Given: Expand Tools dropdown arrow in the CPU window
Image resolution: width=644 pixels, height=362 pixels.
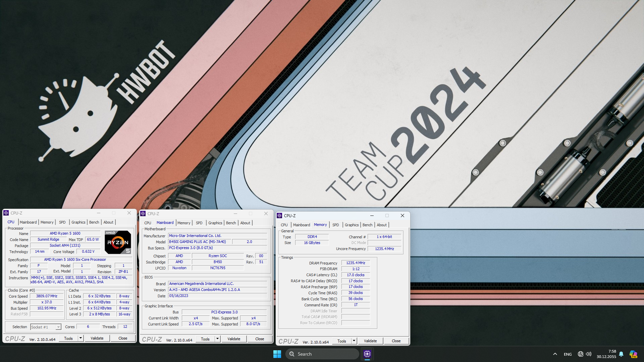Looking at the screenshot, I should pyautogui.click(x=80, y=339).
